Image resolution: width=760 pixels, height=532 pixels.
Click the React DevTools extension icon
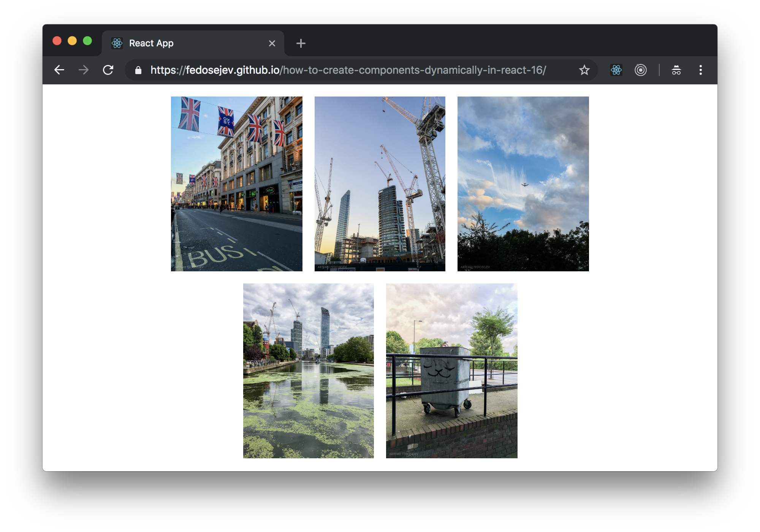[616, 70]
